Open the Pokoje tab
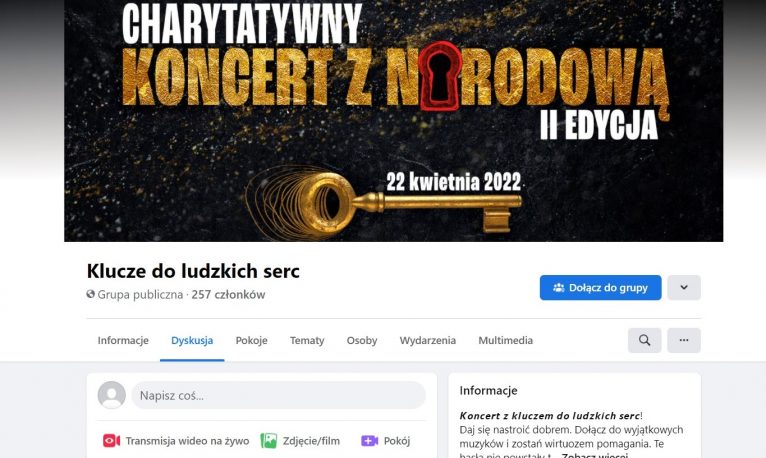Viewport: 766px width, 458px height. click(252, 340)
